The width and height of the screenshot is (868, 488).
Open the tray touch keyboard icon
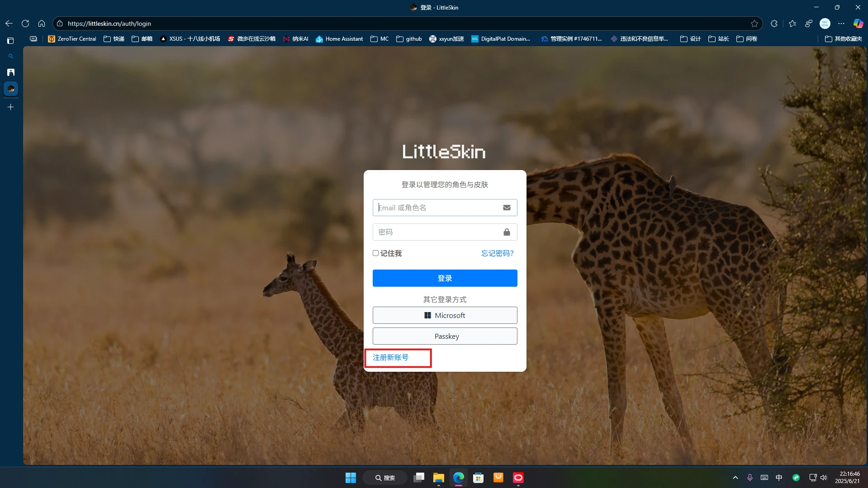click(764, 478)
